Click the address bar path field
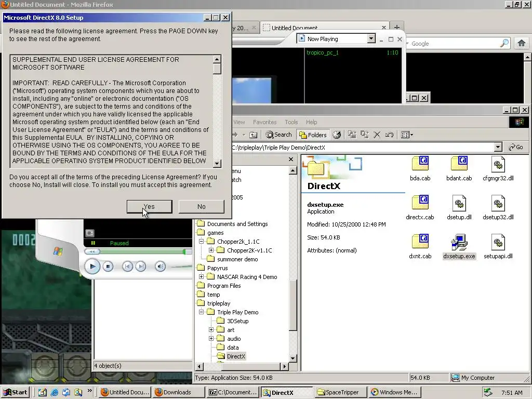 362,147
